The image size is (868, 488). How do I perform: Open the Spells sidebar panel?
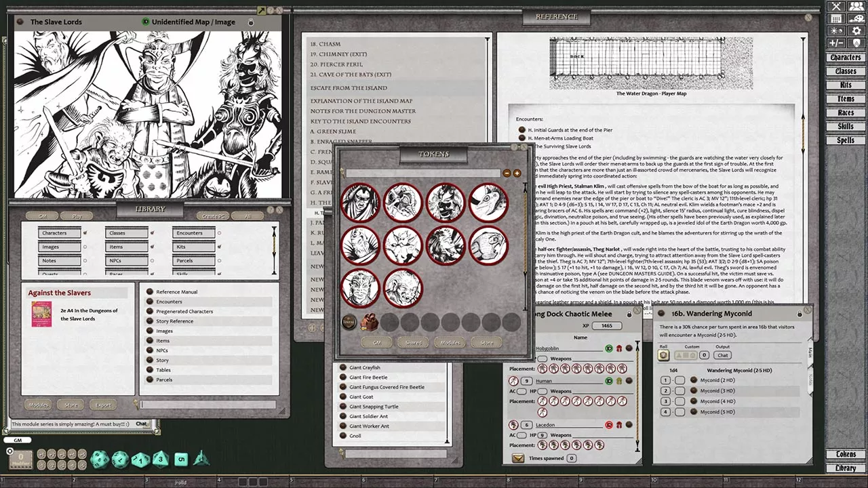pos(846,140)
